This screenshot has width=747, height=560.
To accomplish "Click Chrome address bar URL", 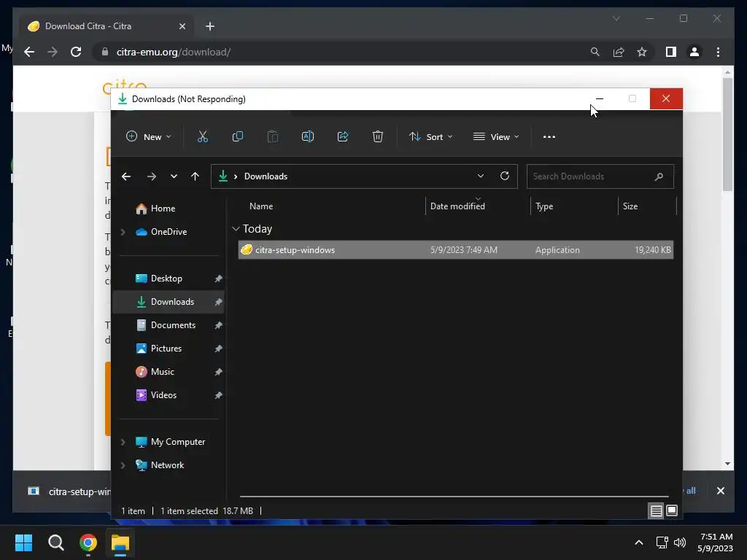I will (174, 52).
